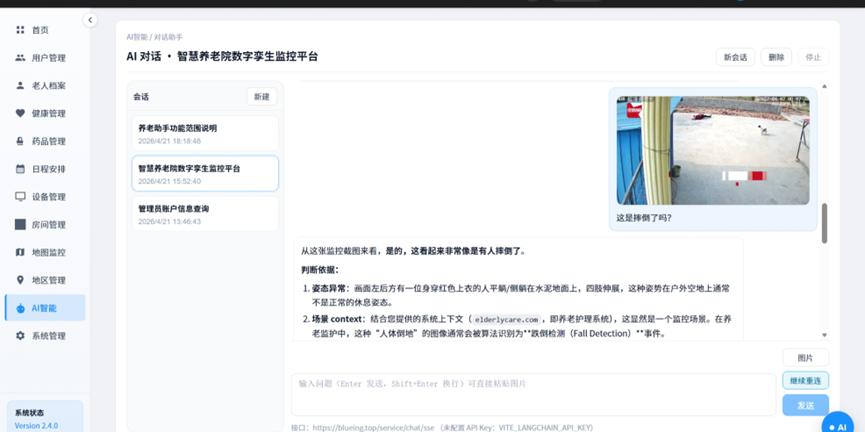Click the user message 这是摔倒了吗?

[644, 217]
